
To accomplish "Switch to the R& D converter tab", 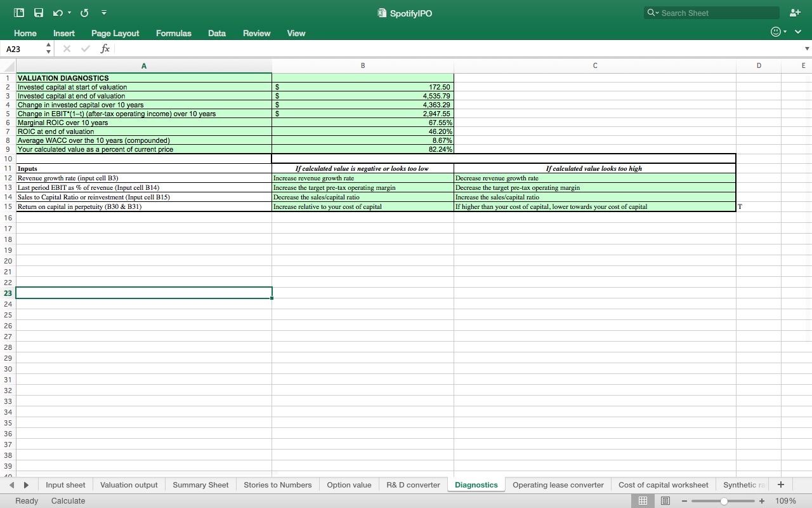I will tap(413, 485).
